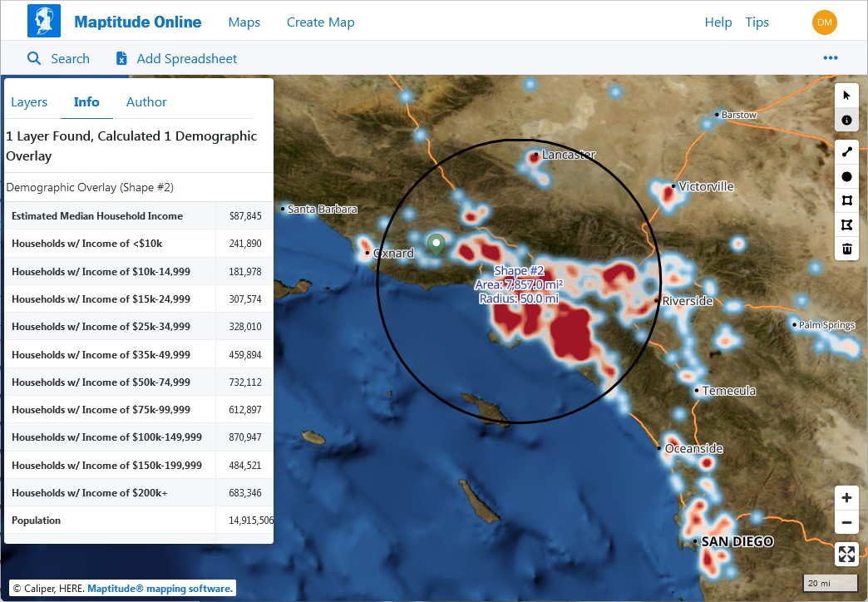
Task: Click the trash delete shapes icon
Action: (x=846, y=249)
